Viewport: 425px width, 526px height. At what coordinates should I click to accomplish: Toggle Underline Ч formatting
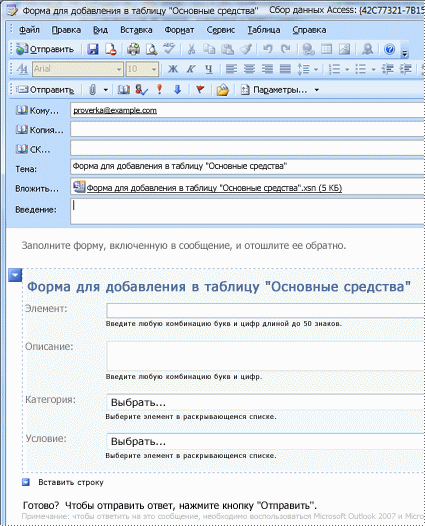(x=209, y=69)
